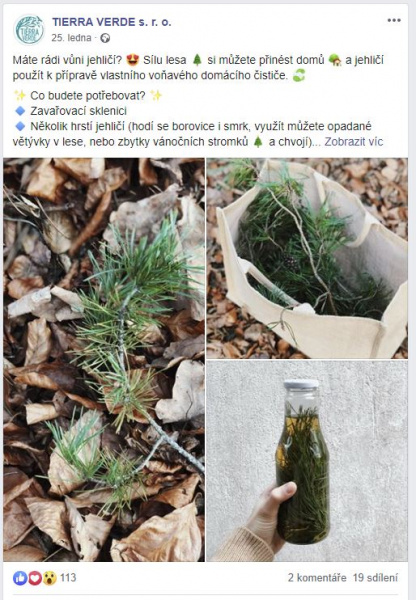View the 2 komentáře comments
Screen dimensions: 416x600
[x=317, y=577]
